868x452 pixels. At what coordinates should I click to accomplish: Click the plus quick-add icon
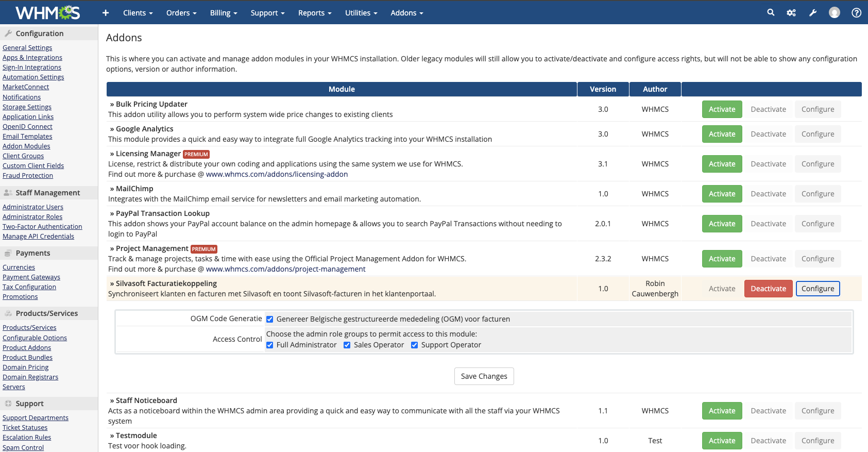coord(106,13)
